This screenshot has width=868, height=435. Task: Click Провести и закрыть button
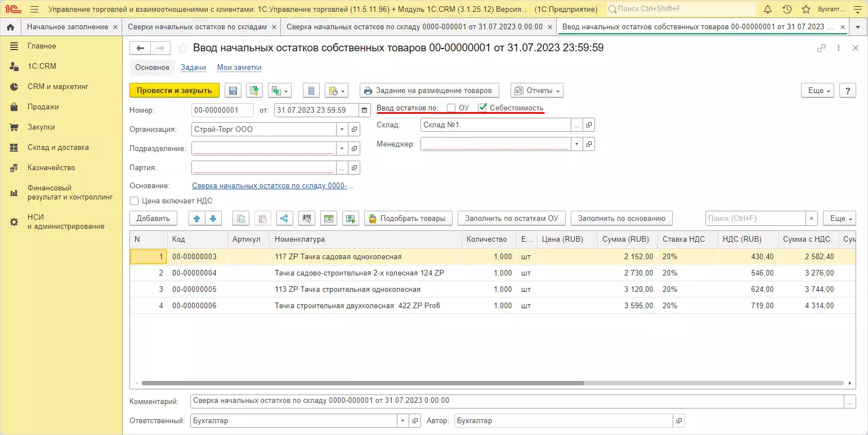coord(174,91)
